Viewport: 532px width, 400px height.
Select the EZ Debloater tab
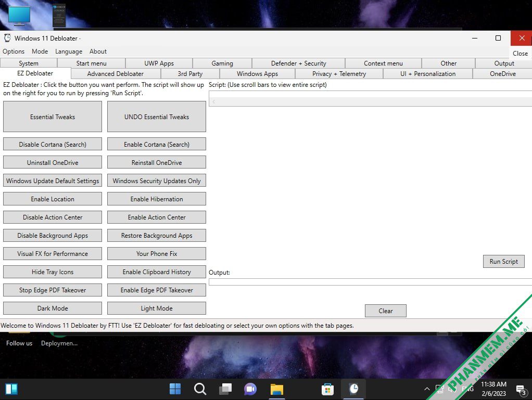pos(35,73)
